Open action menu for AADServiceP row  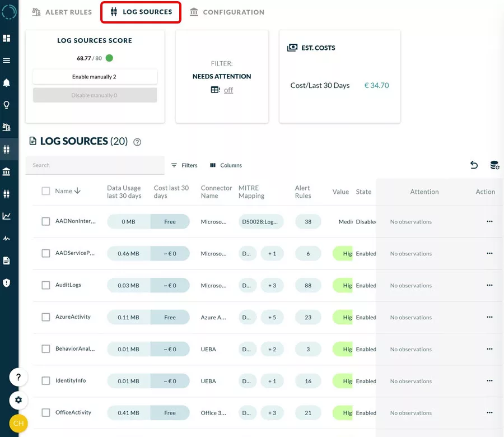489,253
